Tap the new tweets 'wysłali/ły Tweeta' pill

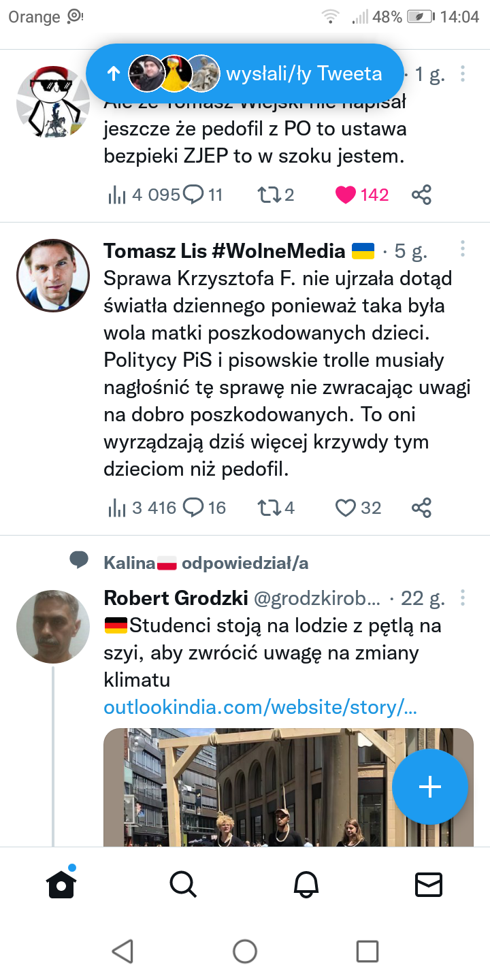point(245,73)
